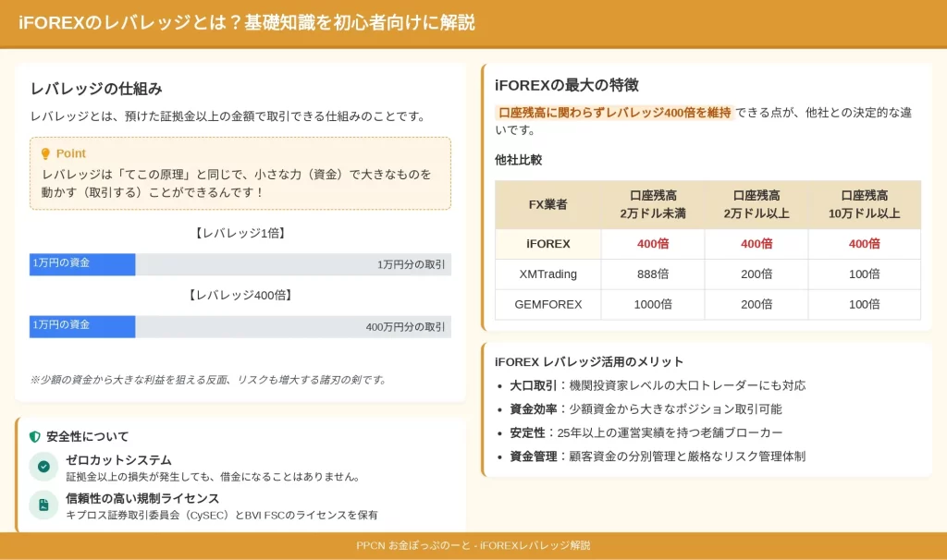The height and width of the screenshot is (560, 947).
Task: Click the 大口取引 bullet item
Action: pyautogui.click(x=658, y=385)
